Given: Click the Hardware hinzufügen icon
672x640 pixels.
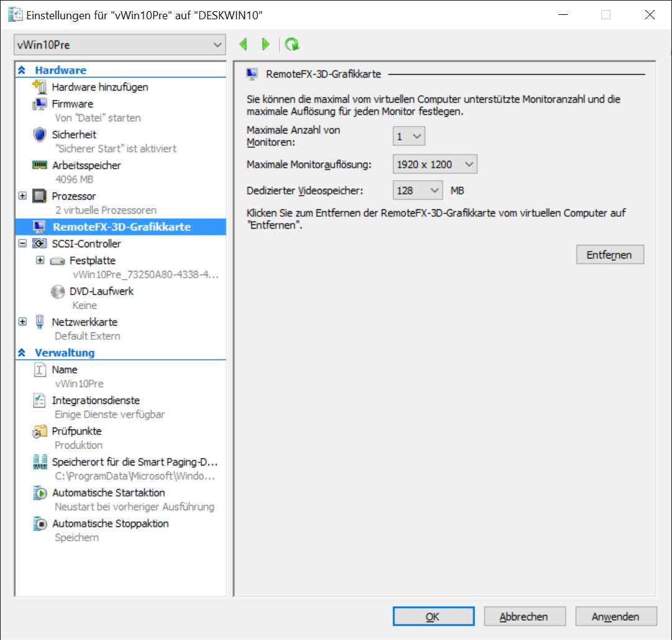Looking at the screenshot, I should [x=39, y=86].
